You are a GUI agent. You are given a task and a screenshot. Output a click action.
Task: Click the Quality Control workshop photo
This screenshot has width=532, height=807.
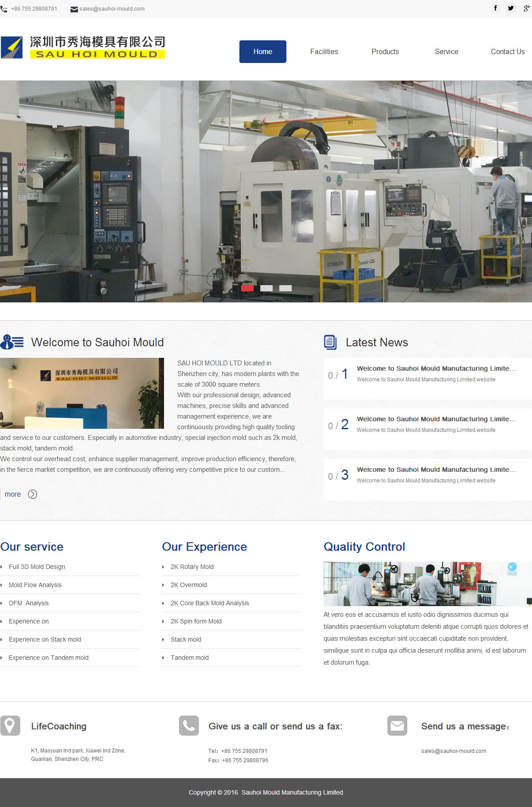pyautogui.click(x=428, y=584)
